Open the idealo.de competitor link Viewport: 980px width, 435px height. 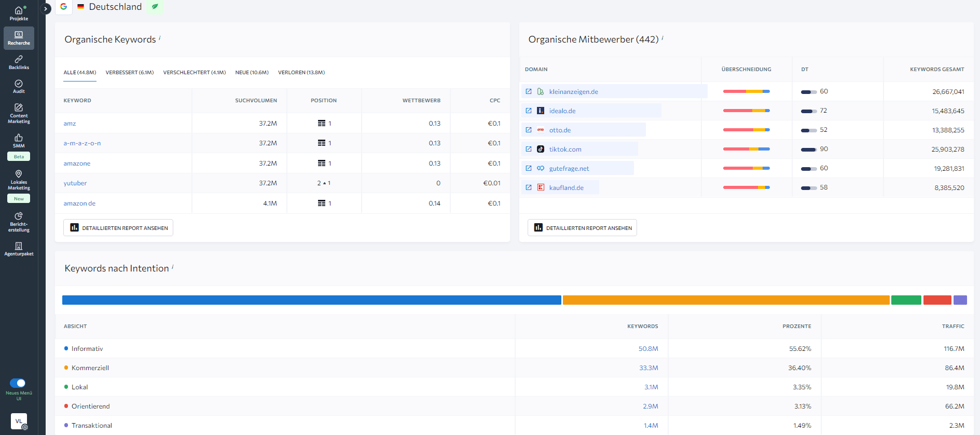coord(562,111)
